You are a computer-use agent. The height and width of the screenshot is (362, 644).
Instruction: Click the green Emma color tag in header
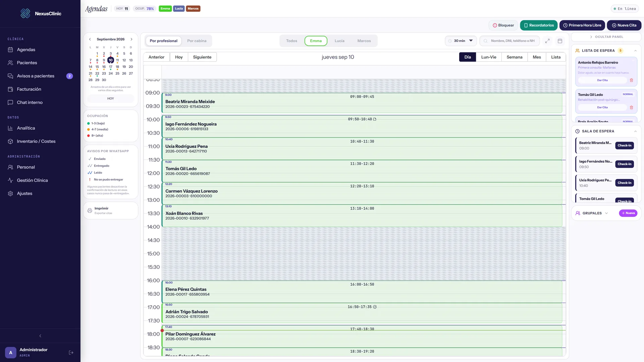(x=165, y=9)
